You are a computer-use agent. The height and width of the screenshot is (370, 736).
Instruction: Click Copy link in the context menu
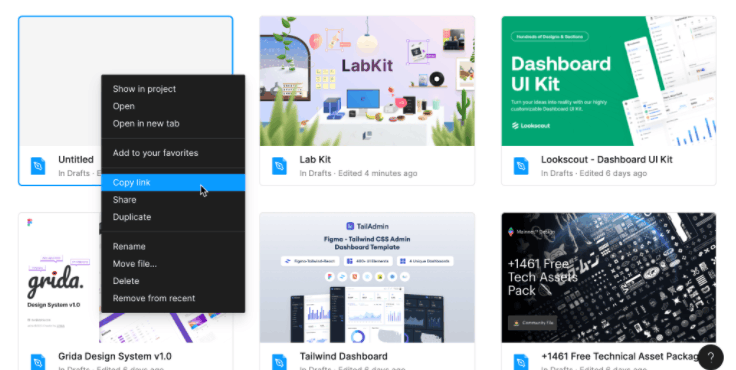[173, 182]
